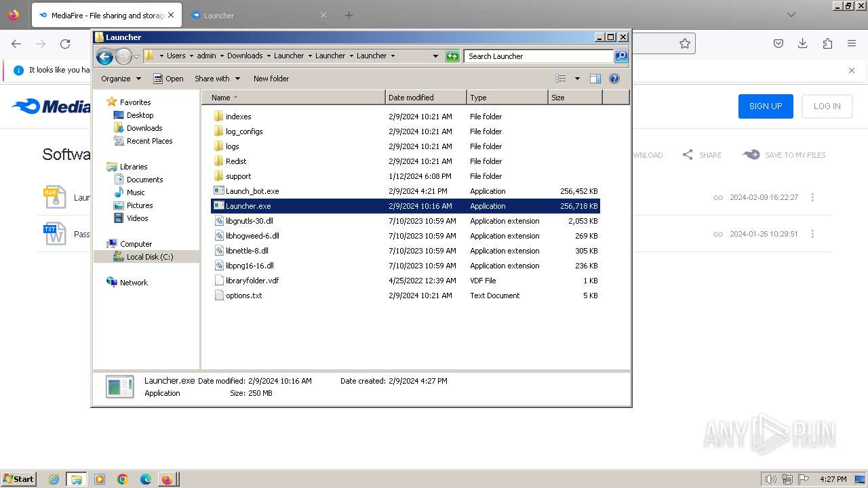This screenshot has height=488, width=868.
Task: Change view layout icon in Explorer toolbar
Action: 561,79
